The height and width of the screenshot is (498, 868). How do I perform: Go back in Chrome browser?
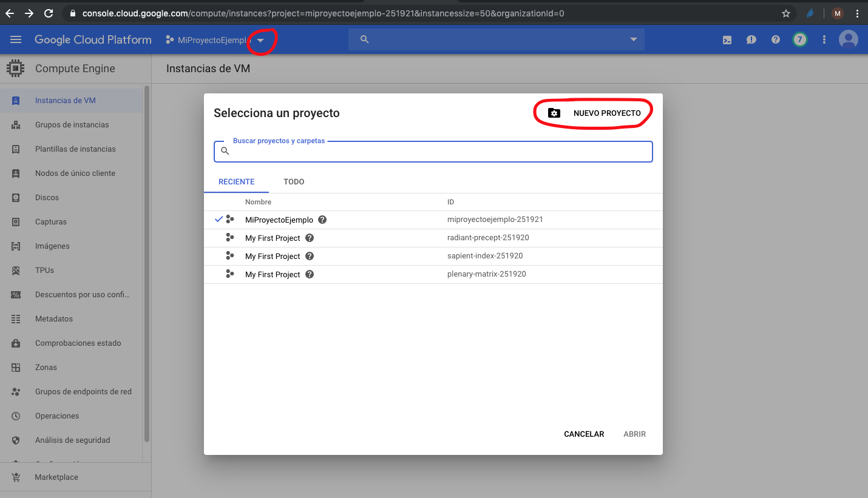[x=10, y=13]
